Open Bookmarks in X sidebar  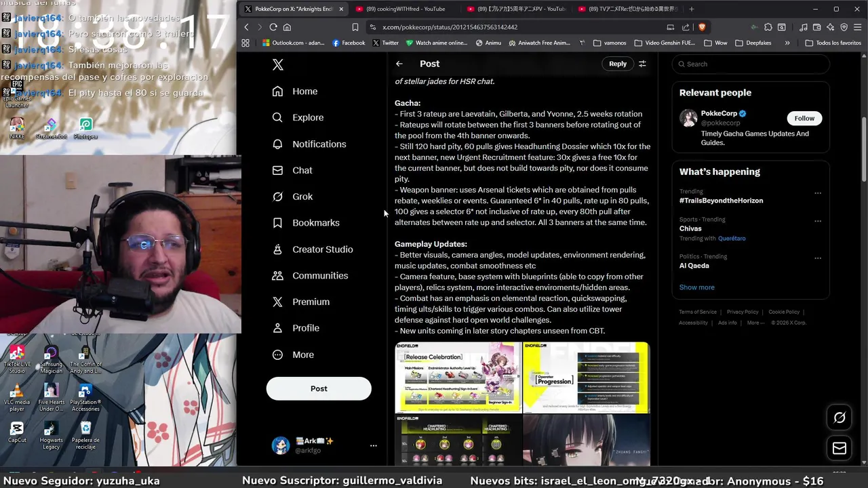coord(306,223)
